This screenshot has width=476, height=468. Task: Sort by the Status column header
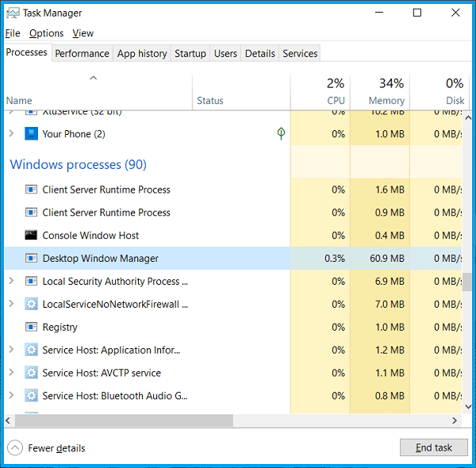click(241, 92)
